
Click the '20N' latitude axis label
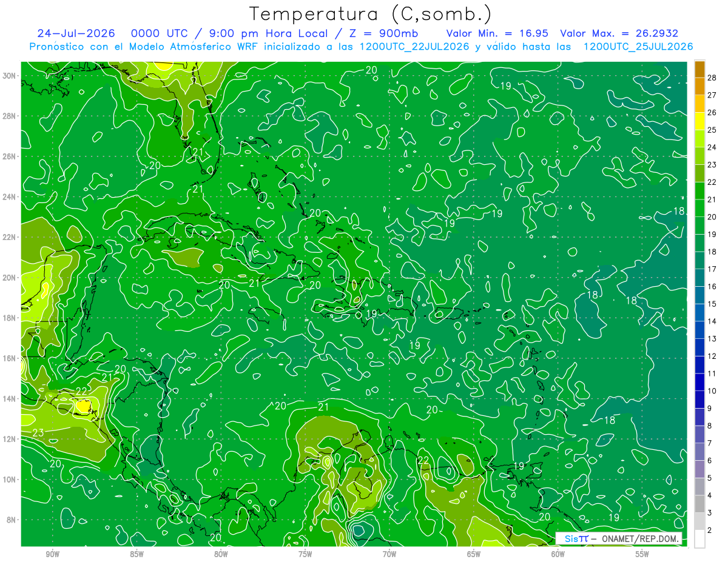tap(10, 278)
